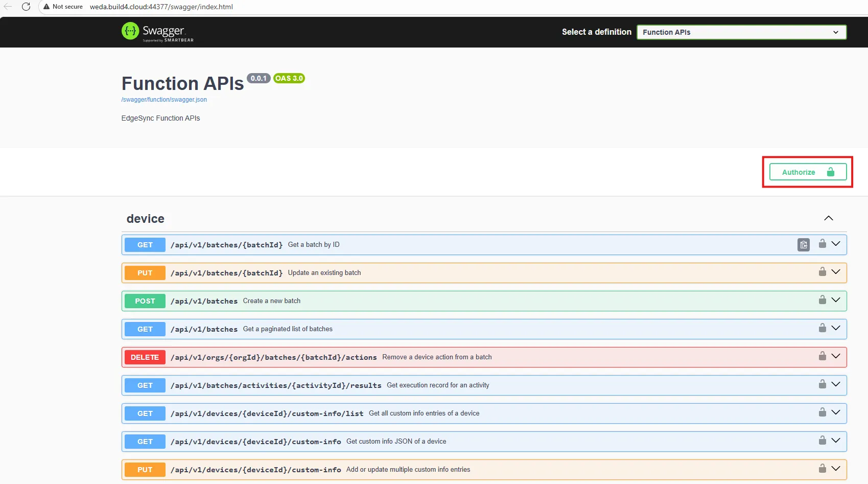Screen dimensions: 868x484
Task: Click the lock icon on GET paginated list of batches
Action: click(x=822, y=328)
